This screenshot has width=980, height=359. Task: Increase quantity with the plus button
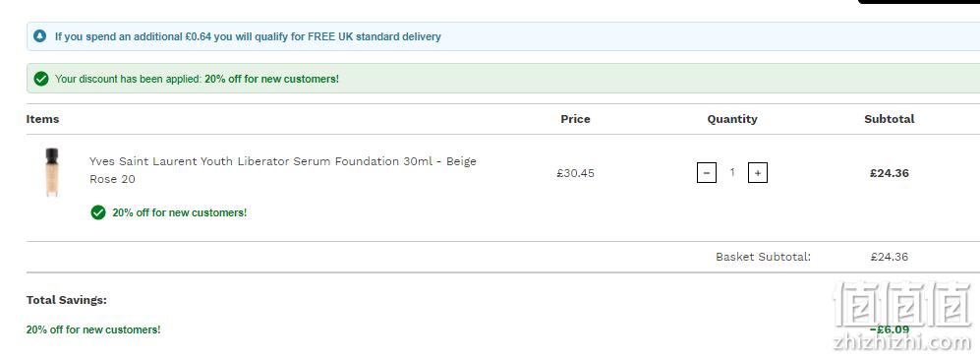pos(758,173)
